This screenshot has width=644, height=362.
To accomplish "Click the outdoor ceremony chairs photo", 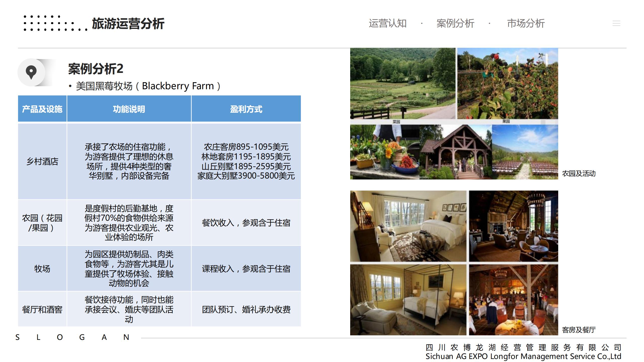I will 525,152.
